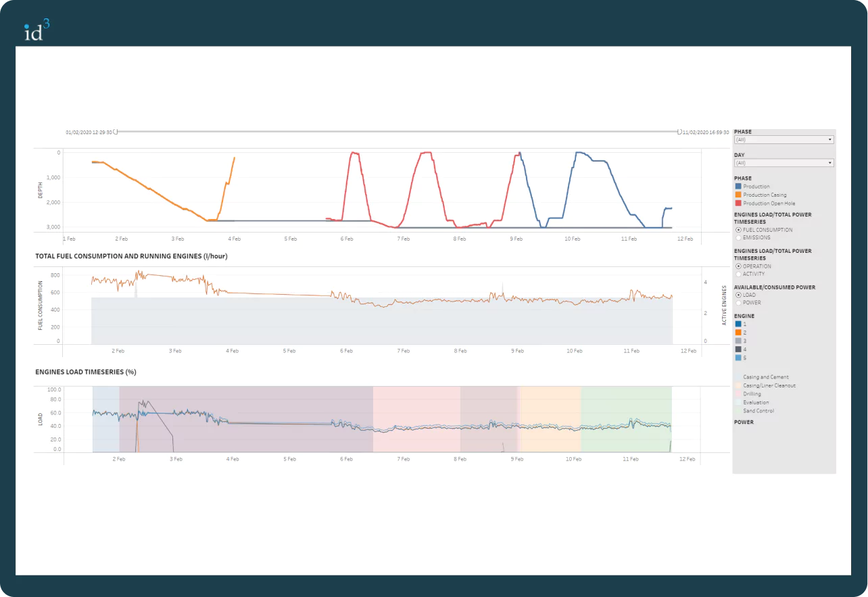
Task: Click the Engine 1 legend swatch
Action: (x=738, y=324)
